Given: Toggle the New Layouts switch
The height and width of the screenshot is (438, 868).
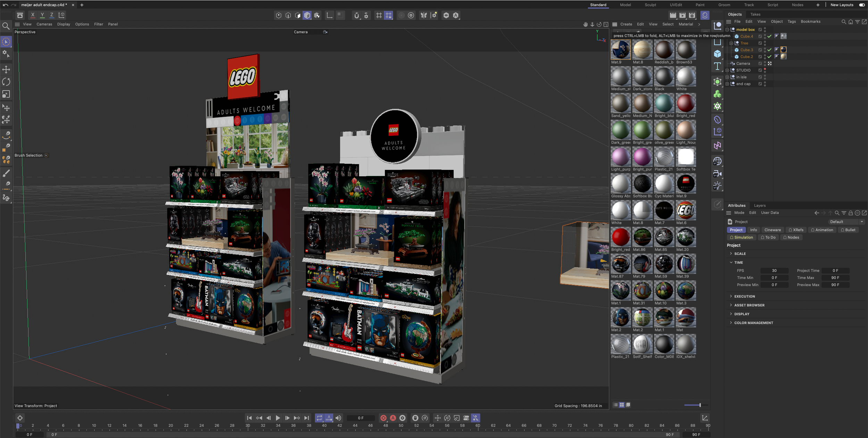Looking at the screenshot, I should tap(862, 5).
